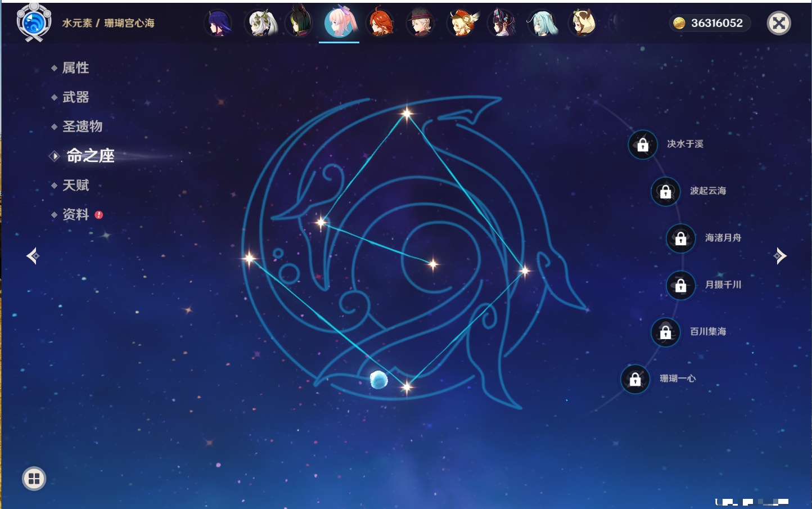Select the pink-haired Kokomi avatar

point(340,22)
